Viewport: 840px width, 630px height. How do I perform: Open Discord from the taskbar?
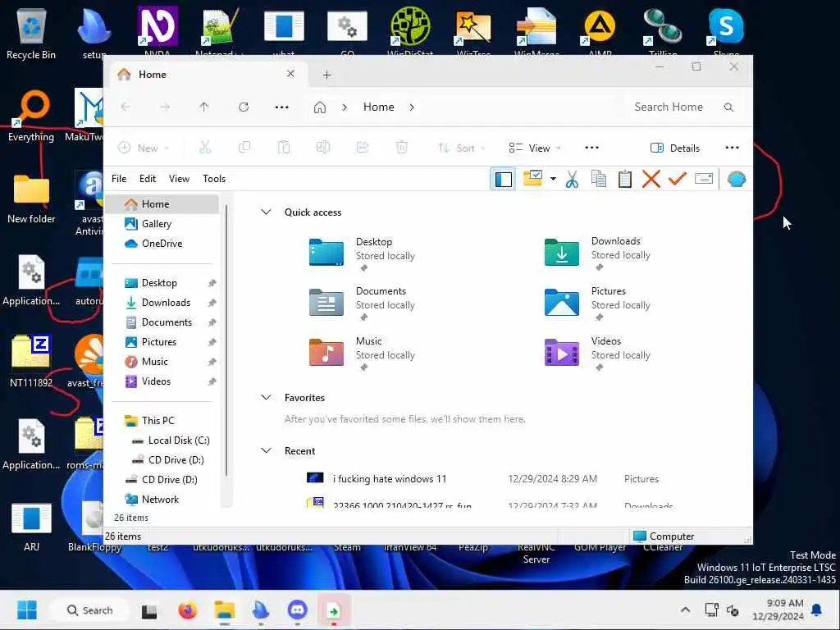click(297, 610)
